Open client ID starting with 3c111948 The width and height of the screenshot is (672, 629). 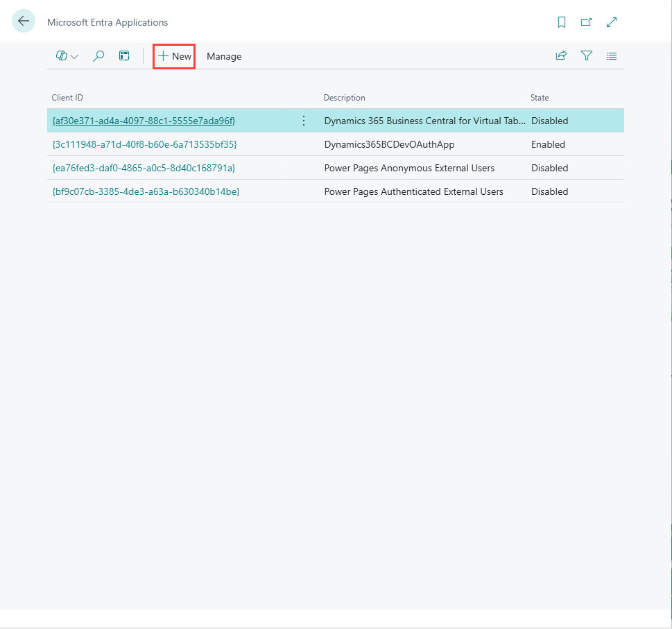click(144, 144)
